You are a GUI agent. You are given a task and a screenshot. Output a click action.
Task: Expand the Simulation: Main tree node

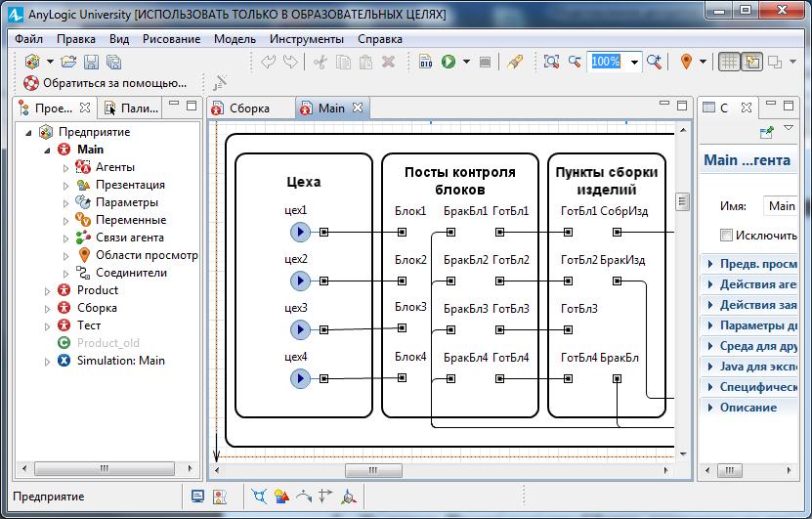pyautogui.click(x=47, y=362)
